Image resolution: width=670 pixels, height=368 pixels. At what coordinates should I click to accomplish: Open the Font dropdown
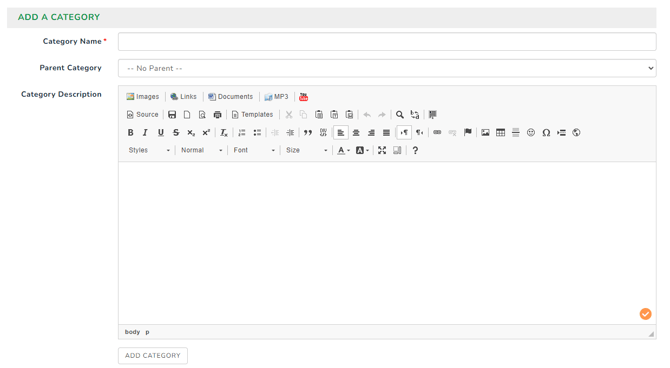254,150
